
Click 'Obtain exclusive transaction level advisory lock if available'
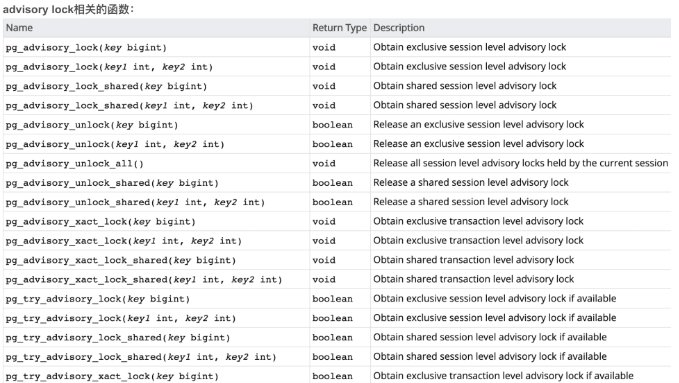pos(503,376)
